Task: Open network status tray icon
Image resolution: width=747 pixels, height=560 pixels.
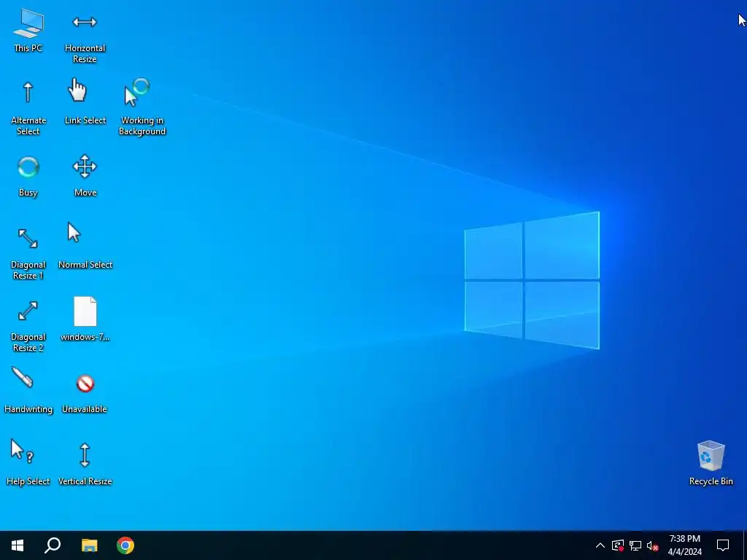Action: pos(635,545)
